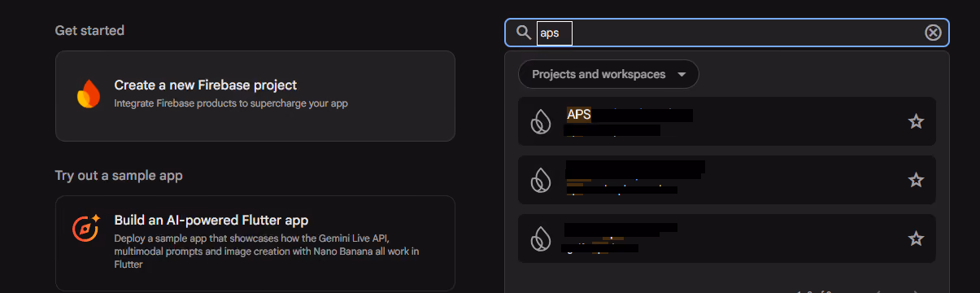Click into the search field containing 'aps'

coord(727,33)
